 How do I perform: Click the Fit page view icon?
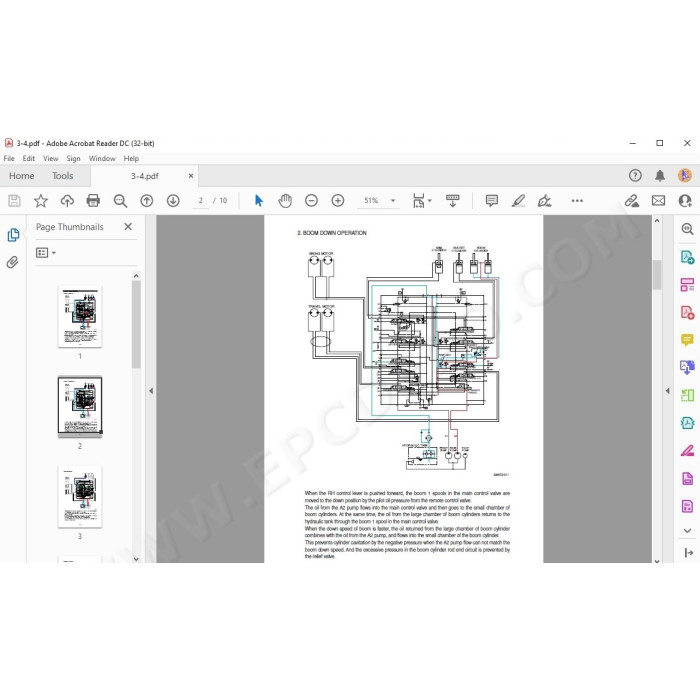418,200
